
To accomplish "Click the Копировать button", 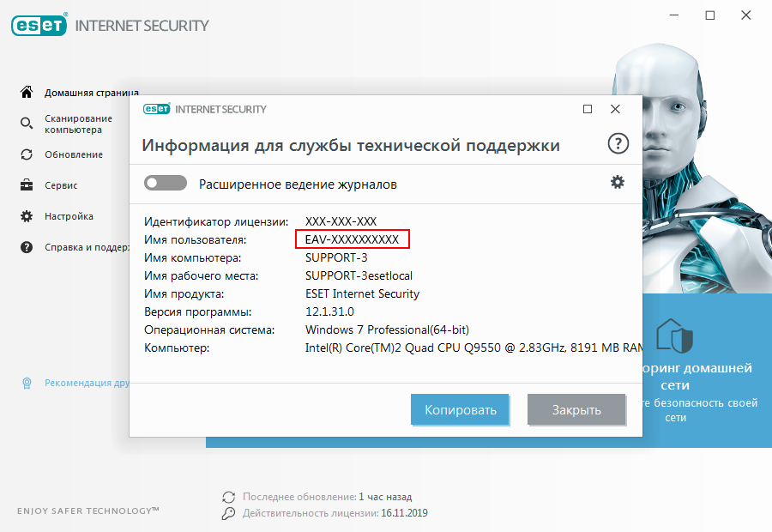I will 460,409.
